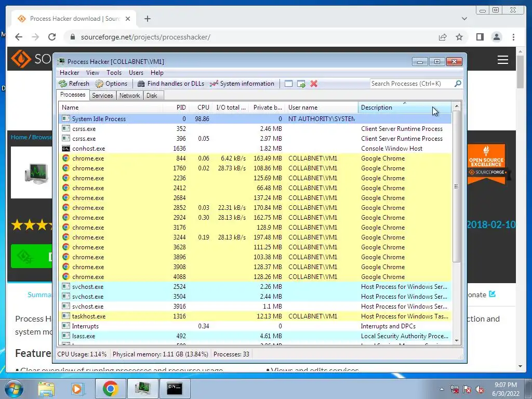
Task: Open the Users menu
Action: point(136,73)
